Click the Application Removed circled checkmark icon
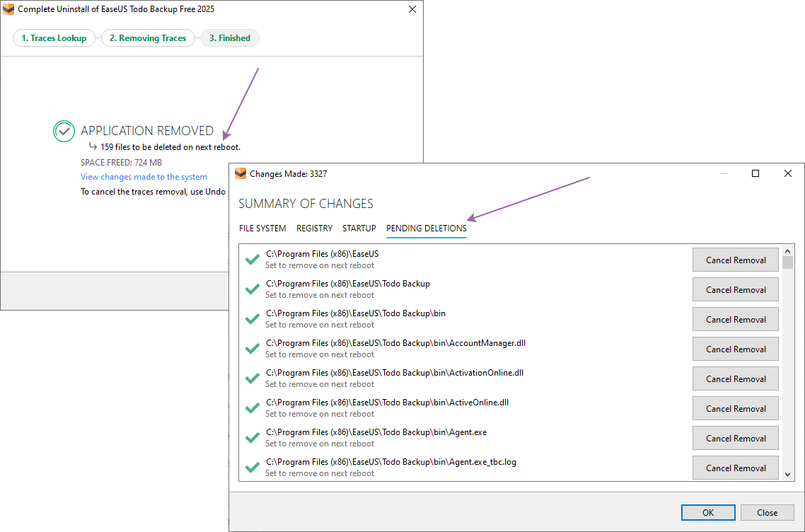The height and width of the screenshot is (532, 805). 64,131
